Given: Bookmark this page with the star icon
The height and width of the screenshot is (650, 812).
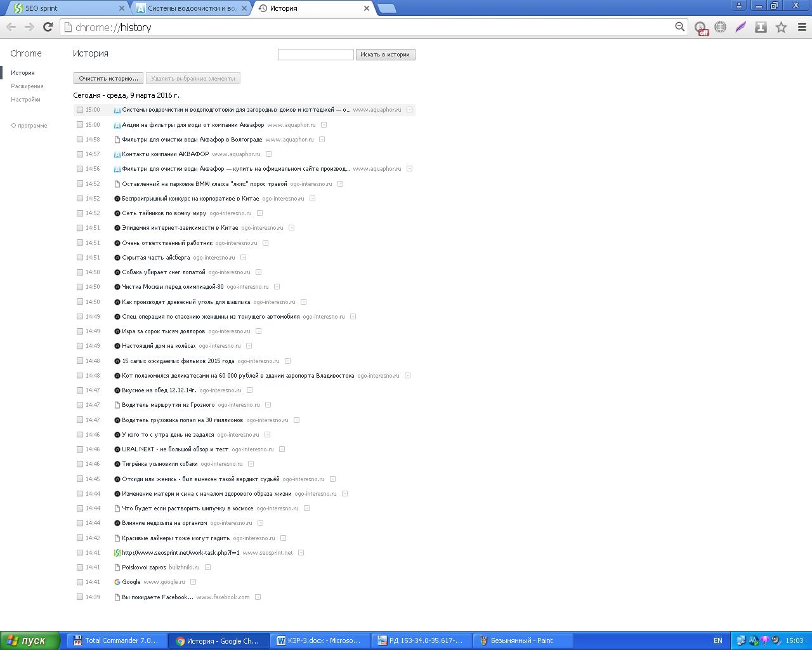Looking at the screenshot, I should pyautogui.click(x=781, y=27).
